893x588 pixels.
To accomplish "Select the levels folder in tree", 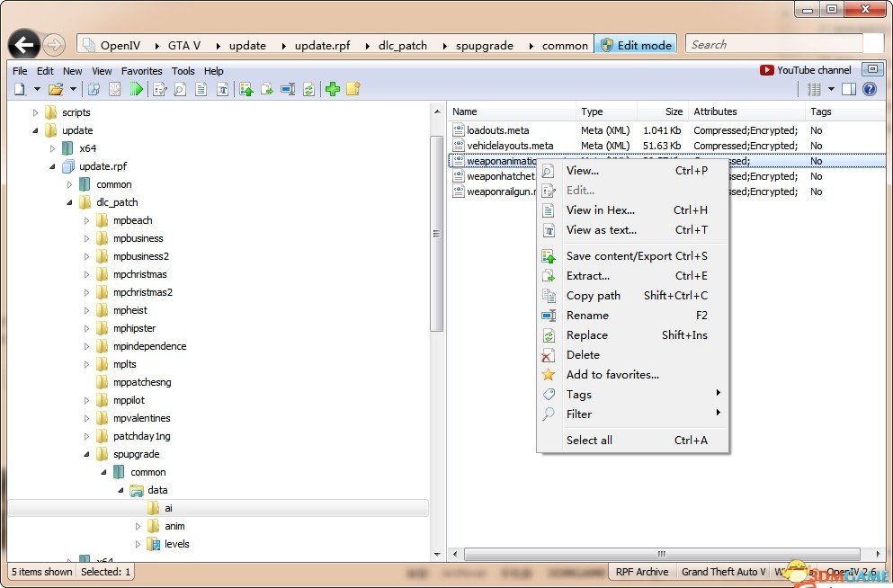I will coord(176,544).
